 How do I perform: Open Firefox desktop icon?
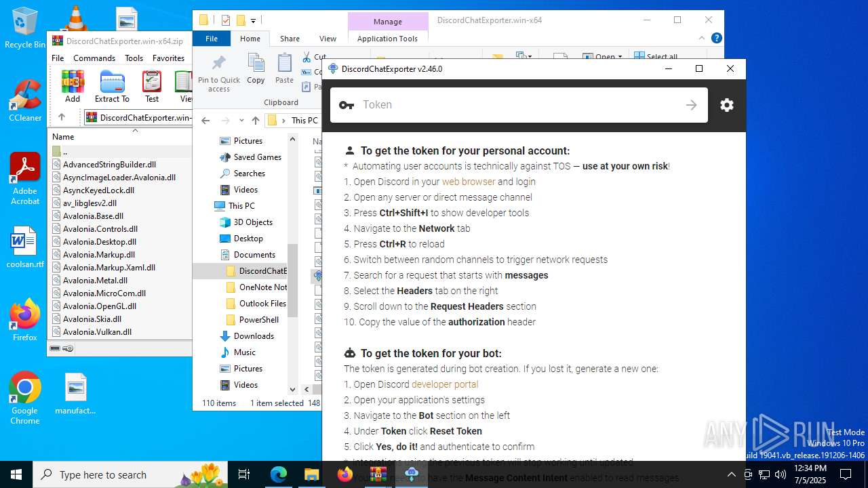point(25,320)
